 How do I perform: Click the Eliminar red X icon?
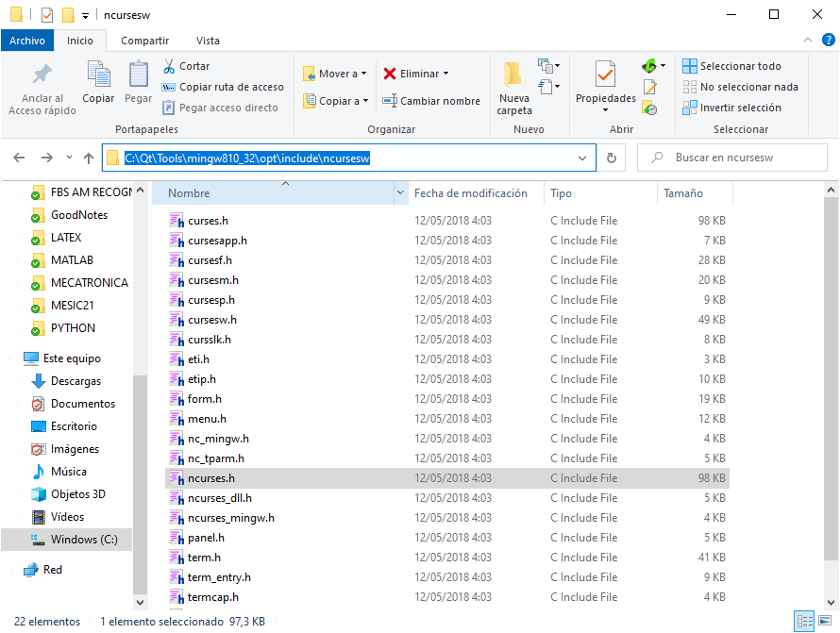pos(390,74)
